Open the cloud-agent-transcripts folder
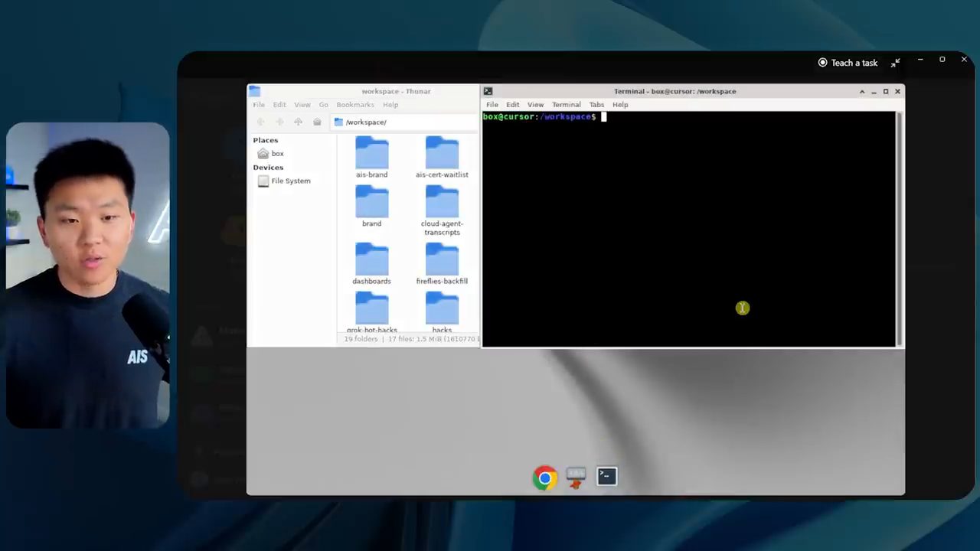Viewport: 980px width, 551px height. click(442, 210)
